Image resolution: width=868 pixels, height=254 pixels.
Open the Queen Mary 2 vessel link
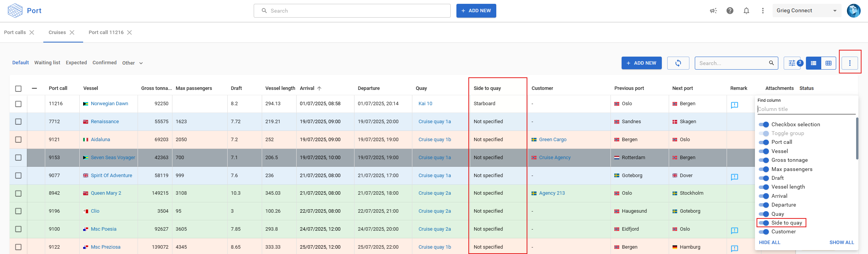(x=106, y=193)
